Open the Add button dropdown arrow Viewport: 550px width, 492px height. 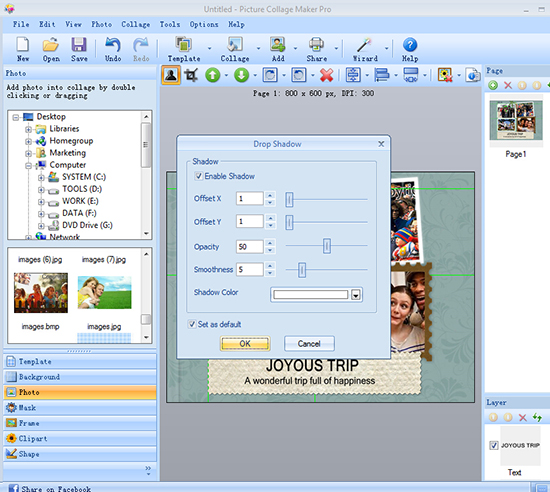tap(295, 48)
